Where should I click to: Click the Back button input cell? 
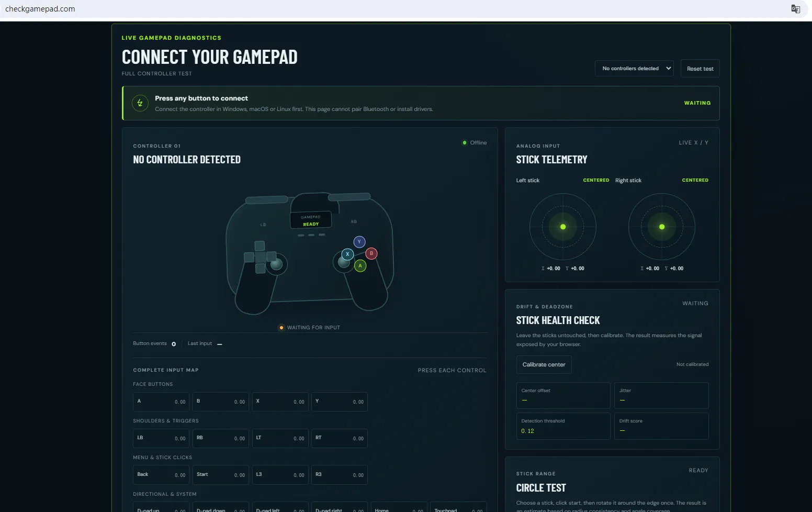[x=161, y=475]
